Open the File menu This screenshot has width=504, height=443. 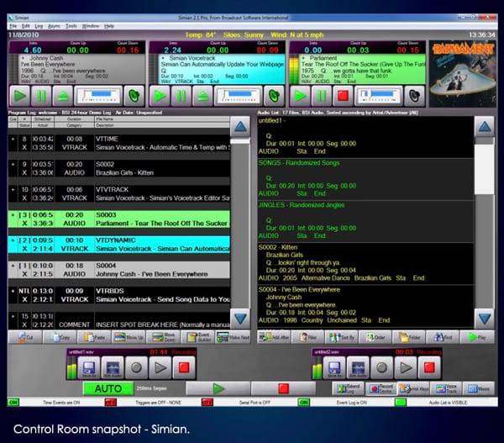coord(13,26)
